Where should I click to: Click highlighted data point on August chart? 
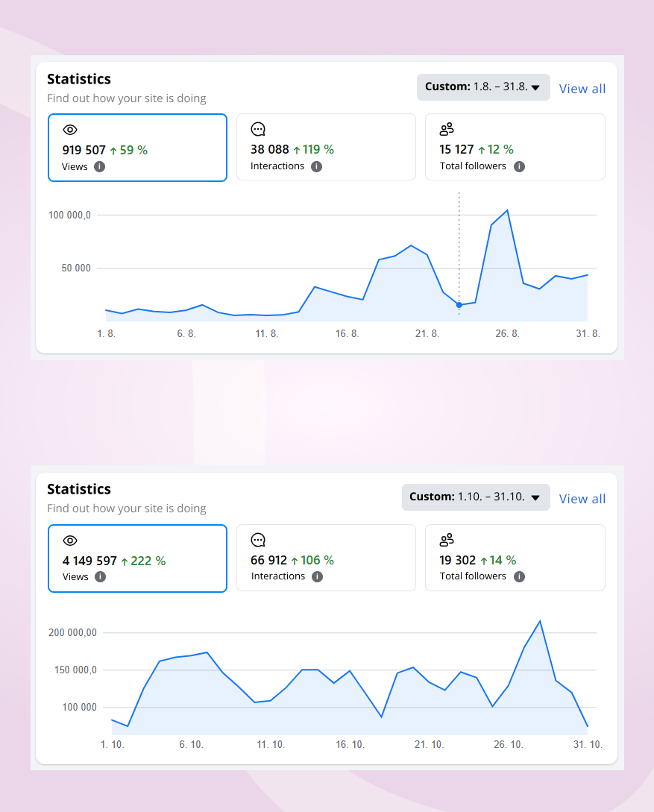459,305
